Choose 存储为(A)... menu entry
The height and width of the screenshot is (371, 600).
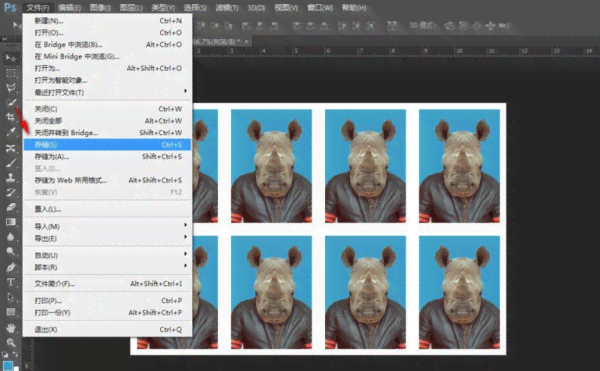click(x=108, y=156)
